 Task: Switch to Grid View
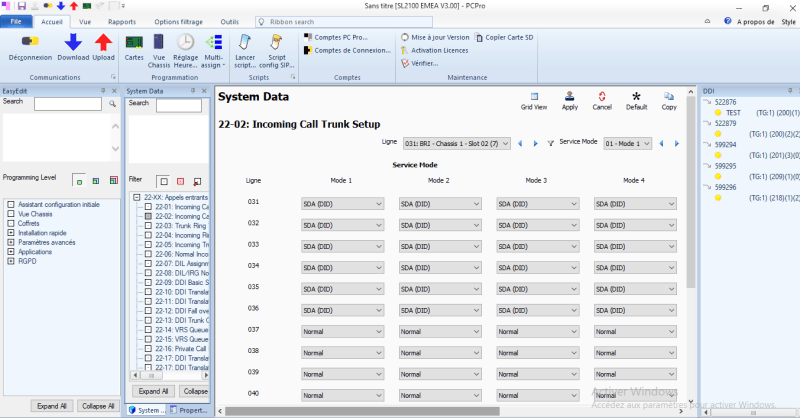(x=534, y=96)
